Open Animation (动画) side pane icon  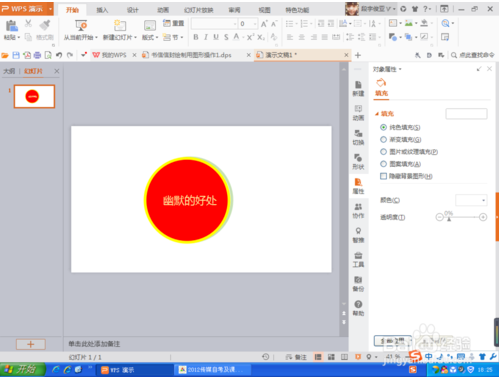coord(358,113)
